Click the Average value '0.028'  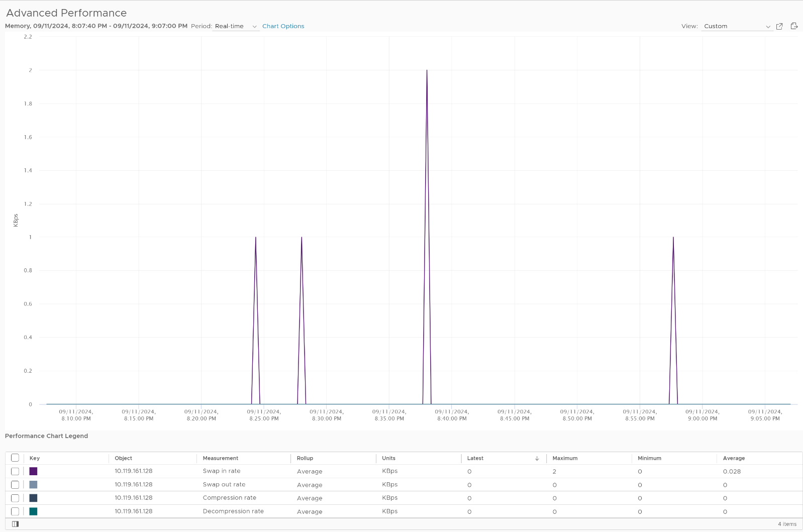point(732,472)
